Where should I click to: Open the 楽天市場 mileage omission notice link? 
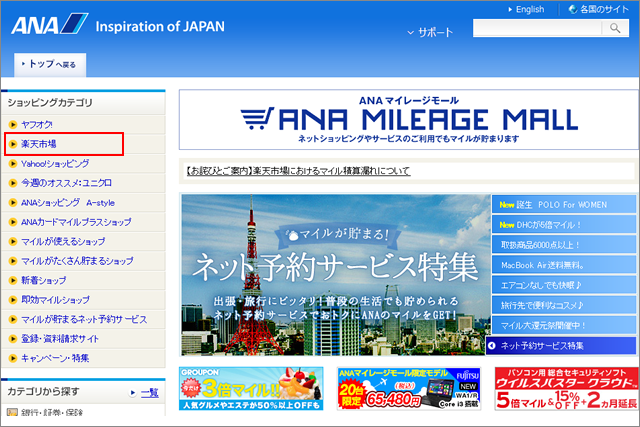pos(298,171)
